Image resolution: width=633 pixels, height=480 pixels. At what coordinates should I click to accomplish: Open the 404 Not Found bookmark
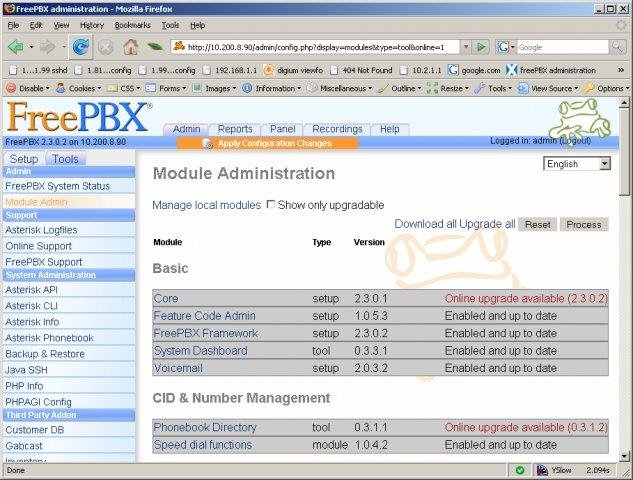[x=361, y=70]
